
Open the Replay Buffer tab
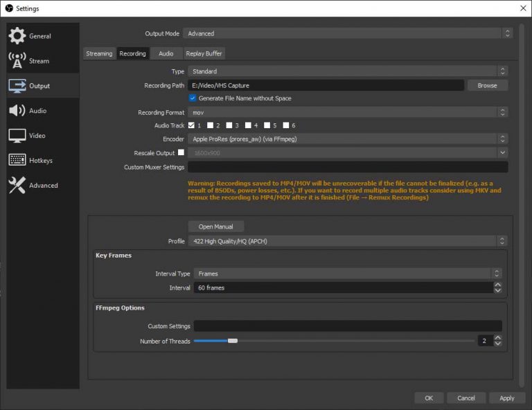[204, 53]
